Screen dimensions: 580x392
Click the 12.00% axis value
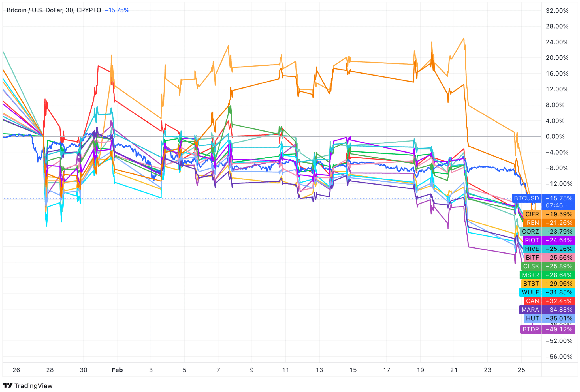click(557, 89)
